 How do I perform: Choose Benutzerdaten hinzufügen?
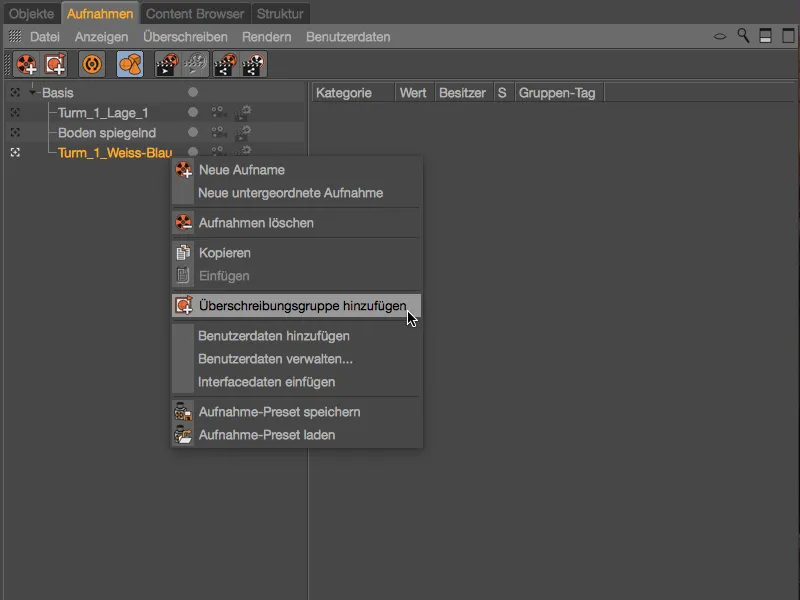297,336
